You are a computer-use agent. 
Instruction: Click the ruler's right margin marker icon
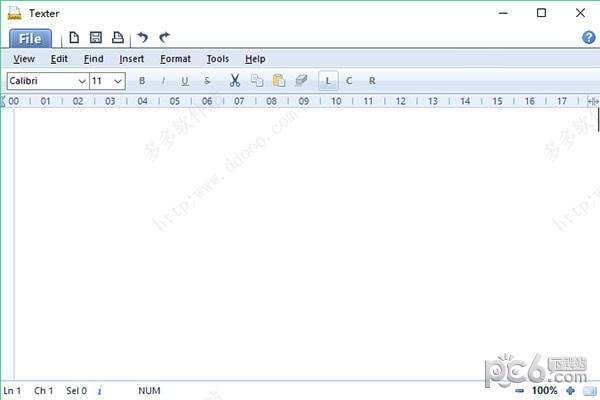pyautogui.click(x=593, y=101)
